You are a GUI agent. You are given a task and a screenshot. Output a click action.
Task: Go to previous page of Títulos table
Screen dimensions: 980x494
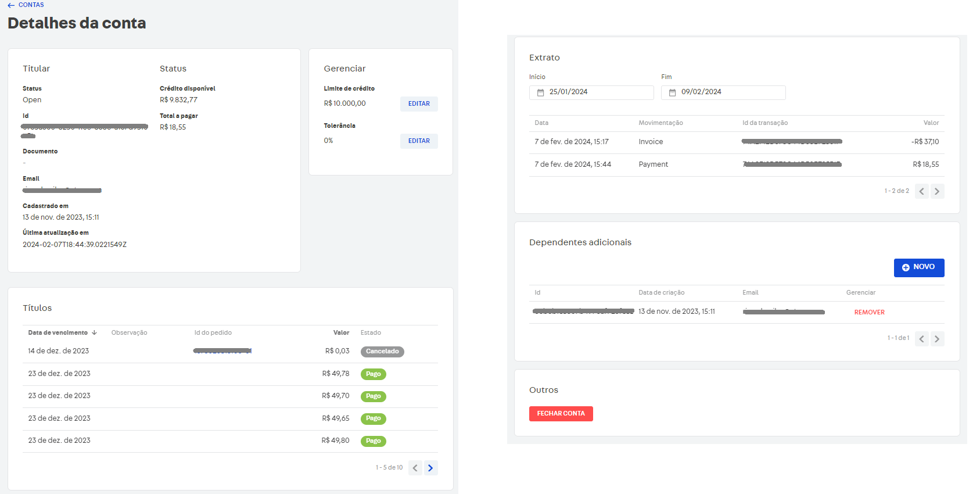[x=415, y=468]
